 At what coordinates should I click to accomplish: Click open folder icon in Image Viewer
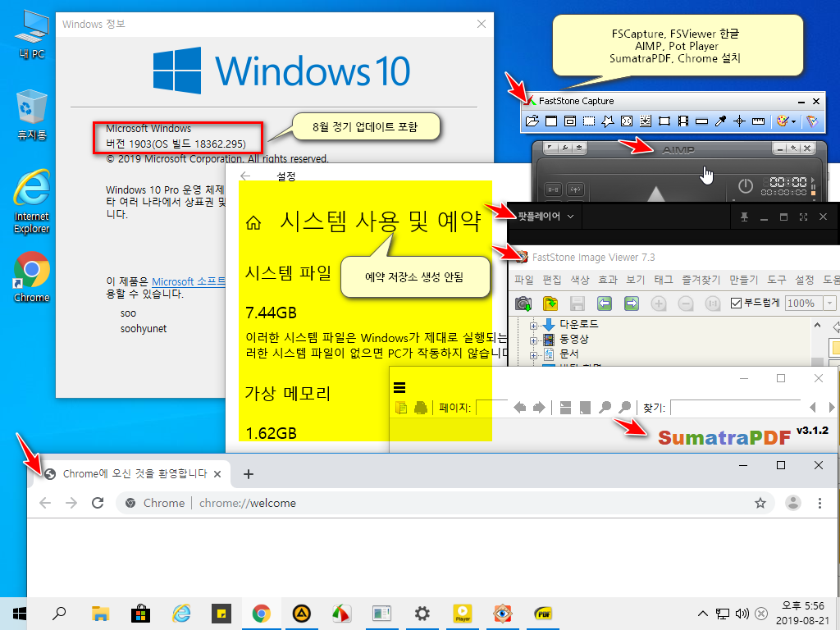tap(550, 304)
